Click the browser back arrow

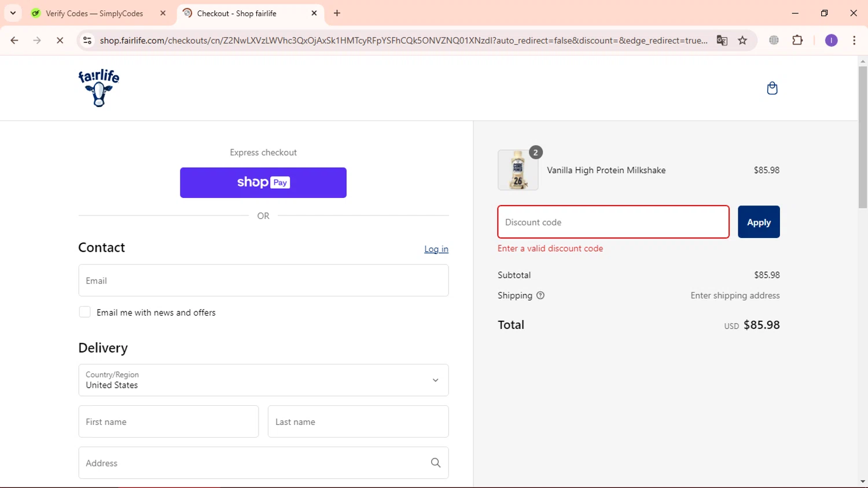click(x=14, y=41)
